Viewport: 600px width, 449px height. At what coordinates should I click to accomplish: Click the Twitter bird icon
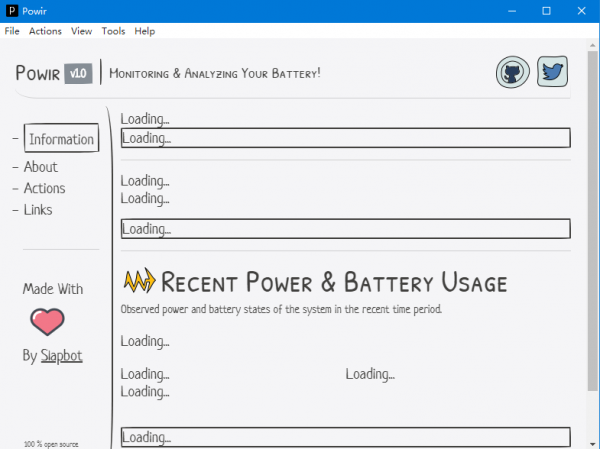tap(553, 72)
